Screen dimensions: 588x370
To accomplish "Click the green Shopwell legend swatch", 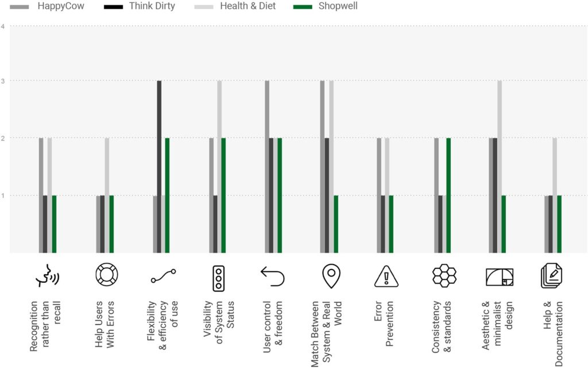I will click(x=302, y=6).
